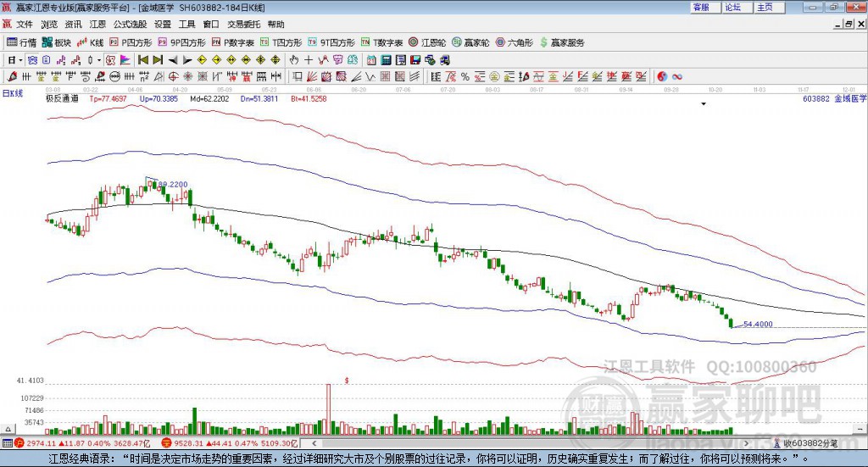This screenshot has width=868, height=467.
Task: Click the red floppy disk save icon
Action: click(x=415, y=60)
